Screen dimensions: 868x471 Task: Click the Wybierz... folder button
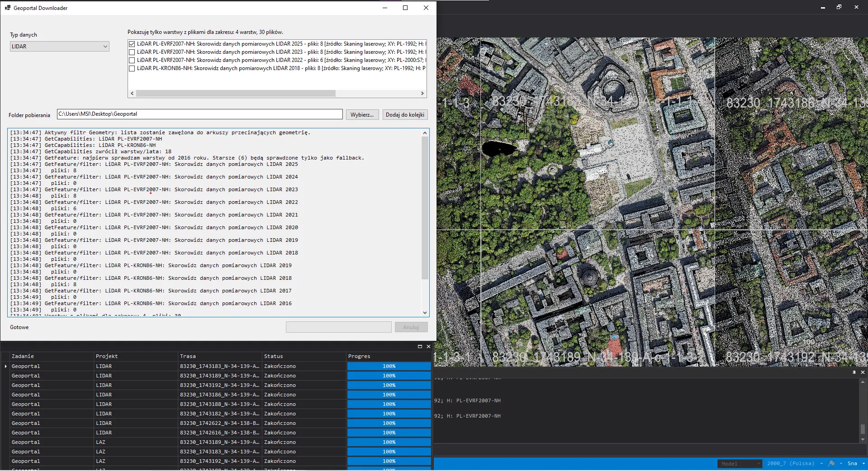(362, 115)
